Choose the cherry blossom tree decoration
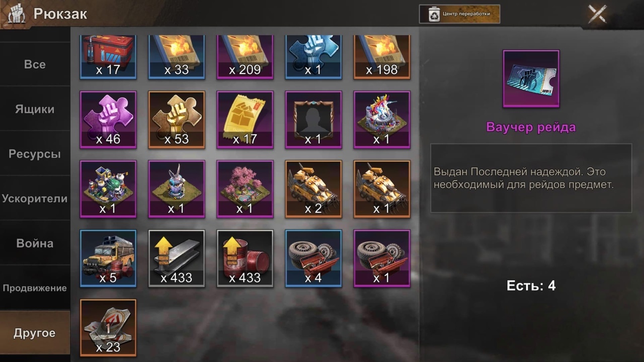 [245, 189]
